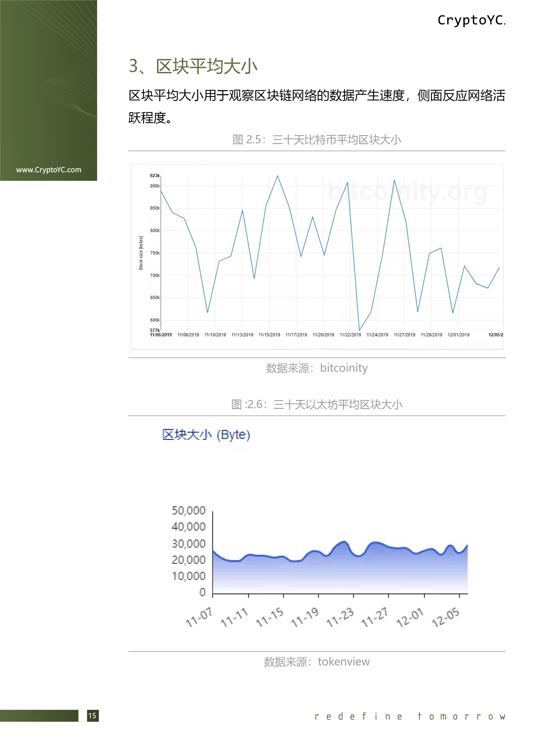The height and width of the screenshot is (756, 534).
Task: Click the 12/01/2019 date label
Action: 458,335
